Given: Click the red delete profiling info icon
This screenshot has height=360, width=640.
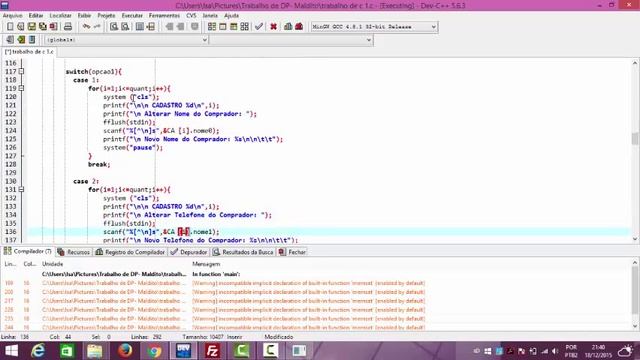Looking at the screenshot, I should (x=299, y=27).
